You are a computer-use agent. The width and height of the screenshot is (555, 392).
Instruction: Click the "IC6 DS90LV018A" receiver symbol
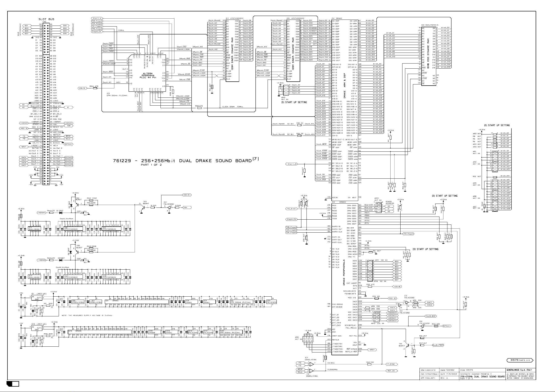point(312,371)
